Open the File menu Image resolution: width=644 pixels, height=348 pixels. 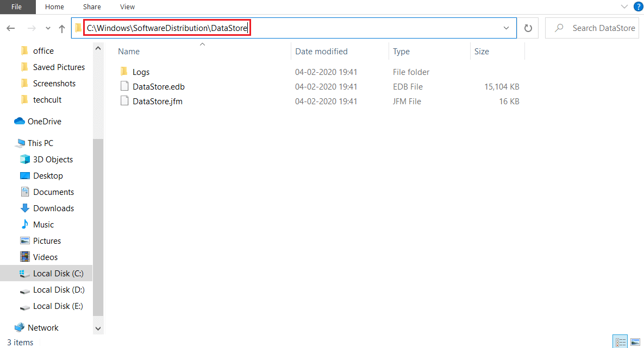point(17,7)
